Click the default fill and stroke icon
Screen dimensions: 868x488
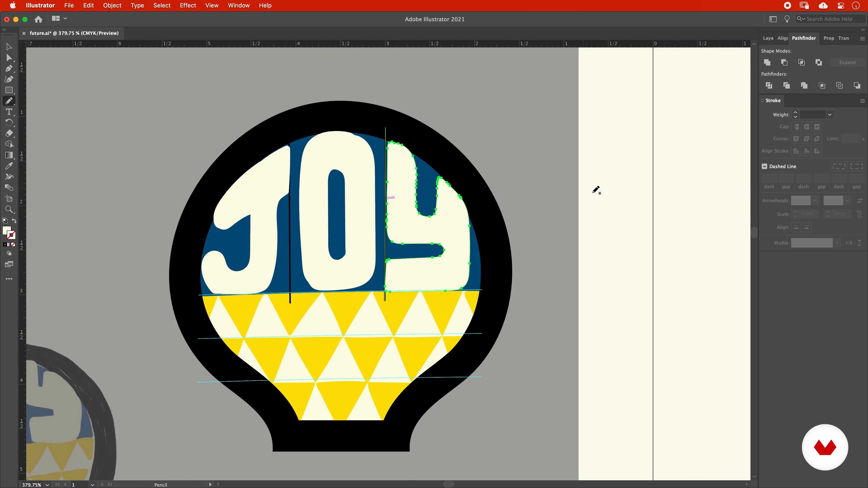click(x=5, y=221)
